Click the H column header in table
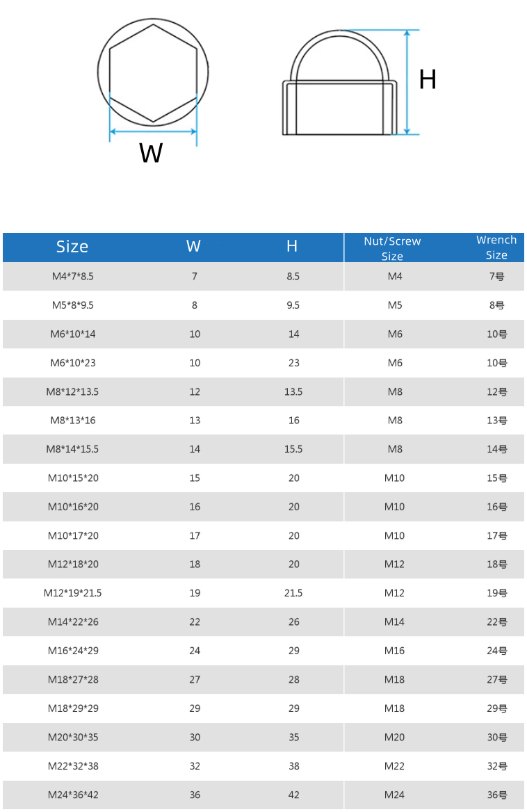This screenshot has width=527, height=812. tap(292, 246)
